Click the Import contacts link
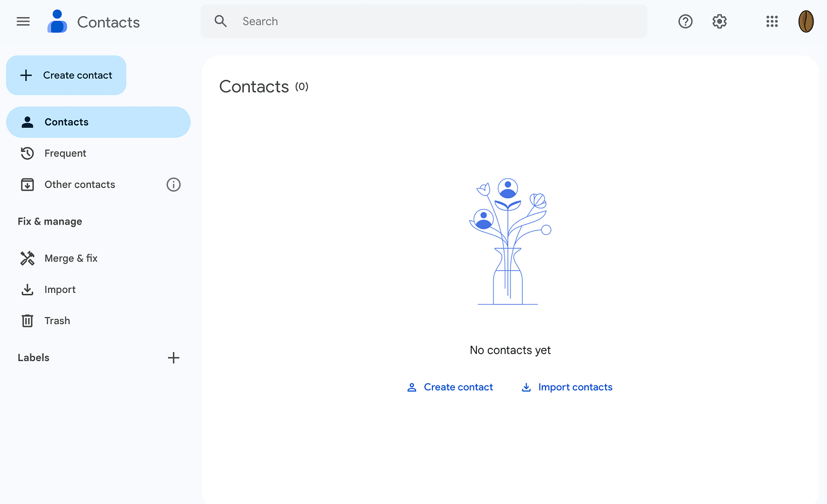 (575, 387)
